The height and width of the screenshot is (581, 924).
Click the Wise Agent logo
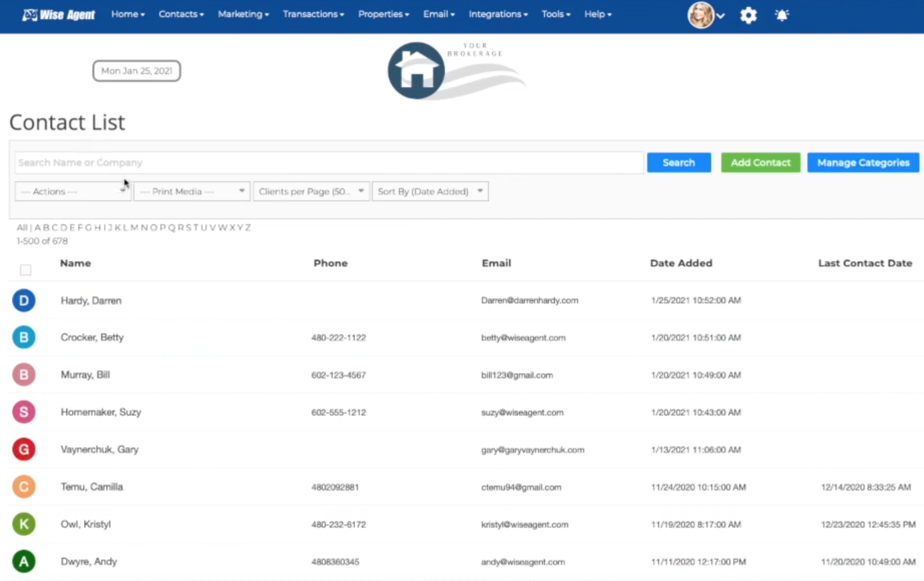(58, 15)
